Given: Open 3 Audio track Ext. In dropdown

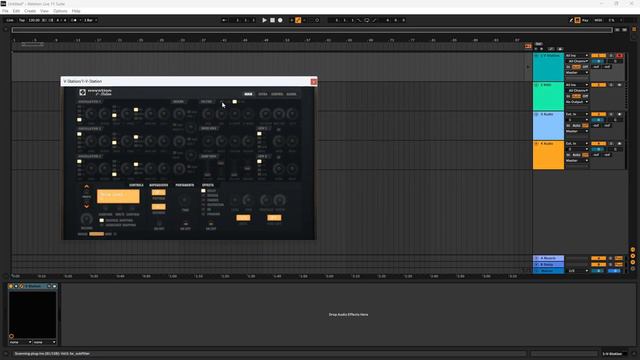Looking at the screenshot, I should click(x=577, y=114).
